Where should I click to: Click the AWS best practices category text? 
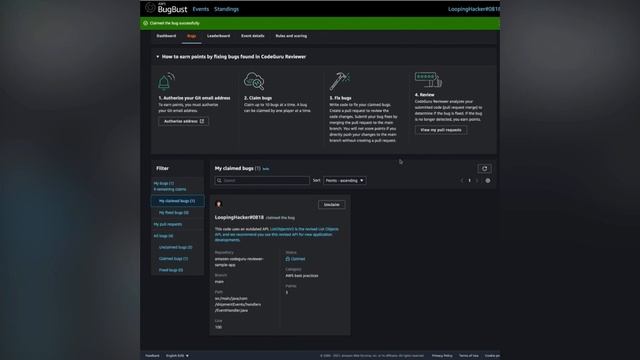point(302,276)
